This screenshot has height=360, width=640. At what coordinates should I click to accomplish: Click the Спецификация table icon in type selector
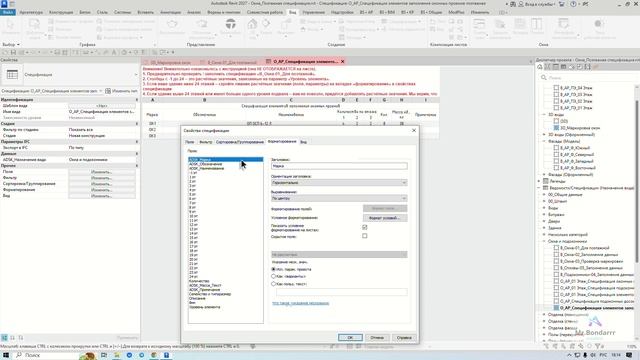point(12,75)
